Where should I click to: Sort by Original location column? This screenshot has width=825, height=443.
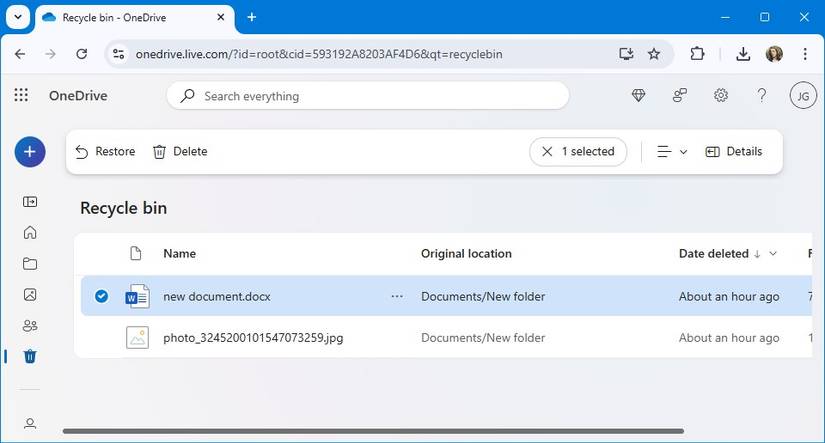coord(466,254)
